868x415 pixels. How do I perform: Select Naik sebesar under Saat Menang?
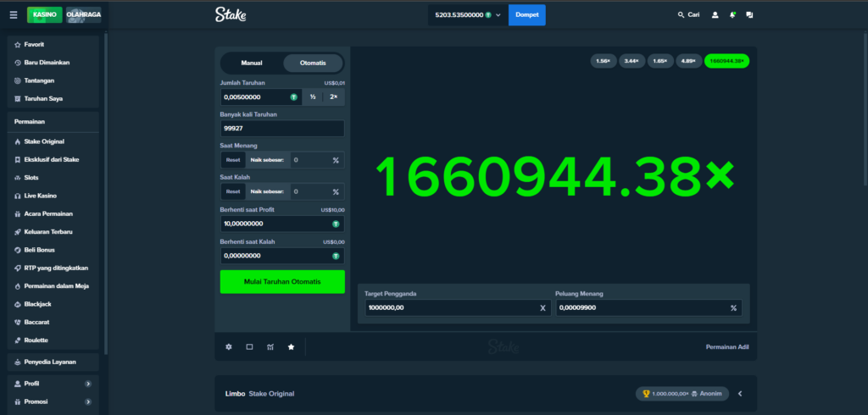click(267, 160)
